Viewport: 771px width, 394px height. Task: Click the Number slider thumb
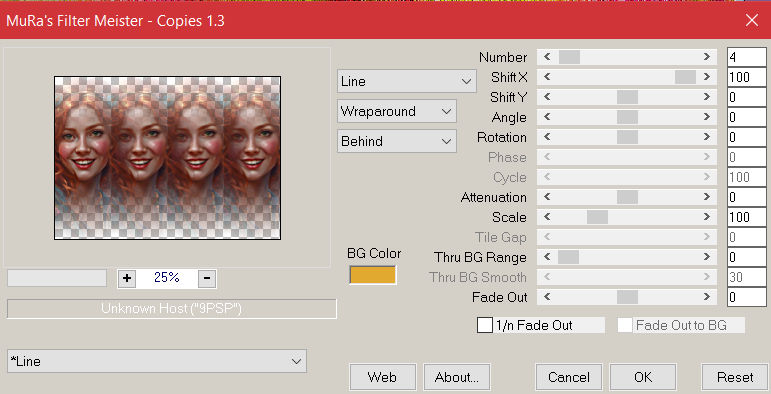coord(569,57)
